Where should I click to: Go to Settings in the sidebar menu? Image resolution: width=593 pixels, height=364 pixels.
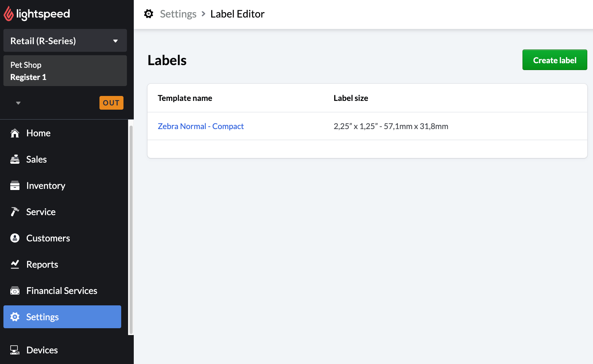click(x=62, y=317)
